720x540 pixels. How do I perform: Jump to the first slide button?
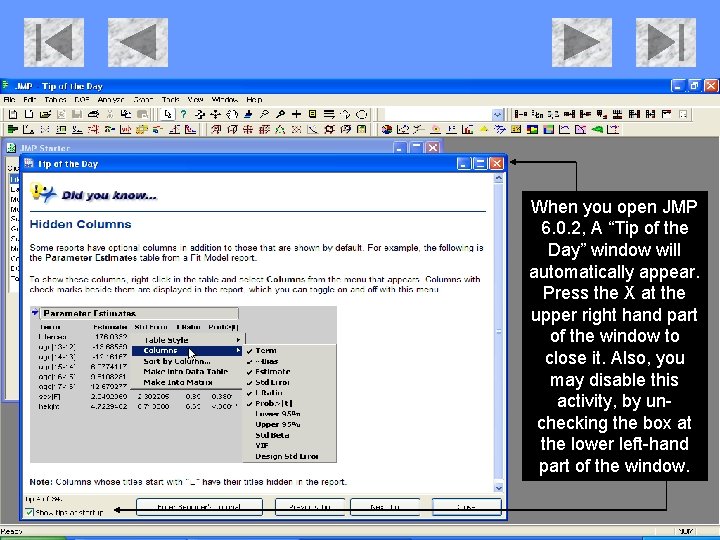[54, 42]
